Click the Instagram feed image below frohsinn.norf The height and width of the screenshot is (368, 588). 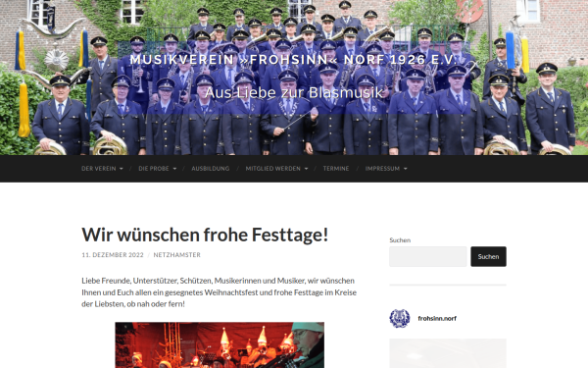click(448, 353)
